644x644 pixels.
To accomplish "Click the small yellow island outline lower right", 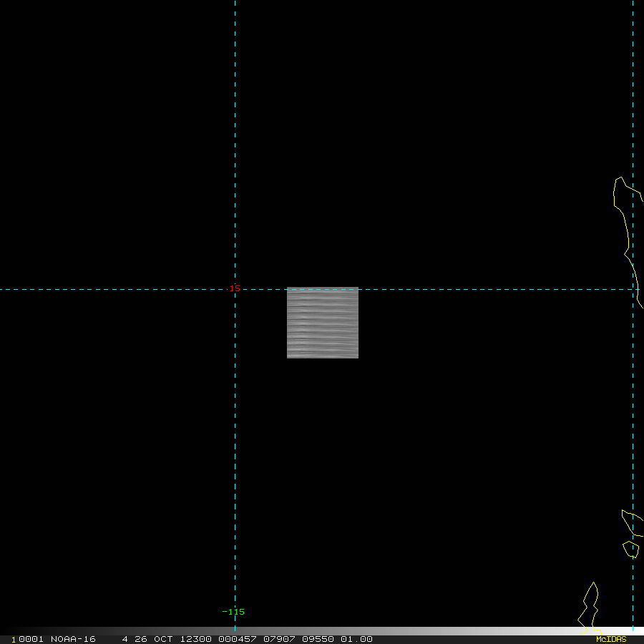I will (631, 550).
